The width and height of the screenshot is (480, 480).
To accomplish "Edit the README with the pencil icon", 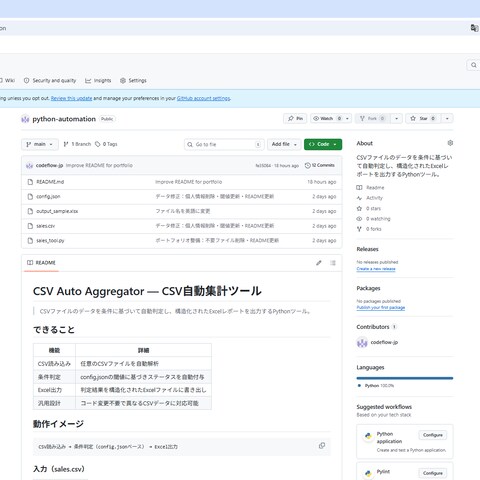I will point(319,263).
